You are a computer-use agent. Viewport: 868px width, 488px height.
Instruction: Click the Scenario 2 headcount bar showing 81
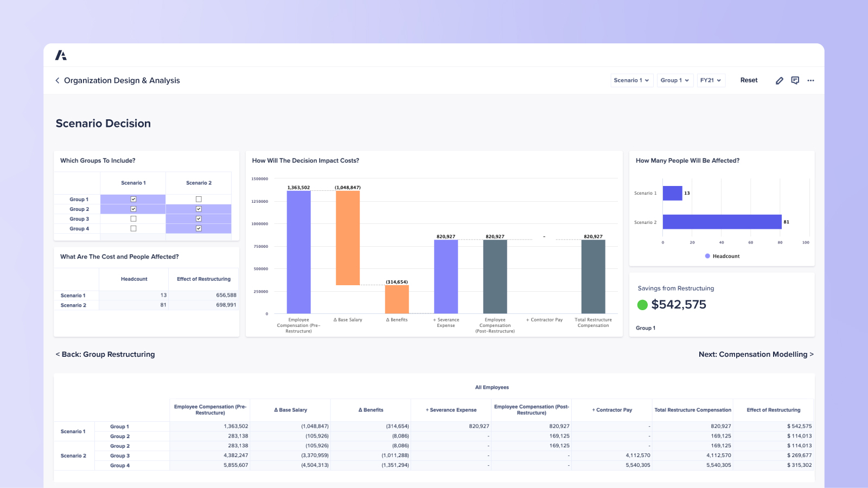pos(722,222)
